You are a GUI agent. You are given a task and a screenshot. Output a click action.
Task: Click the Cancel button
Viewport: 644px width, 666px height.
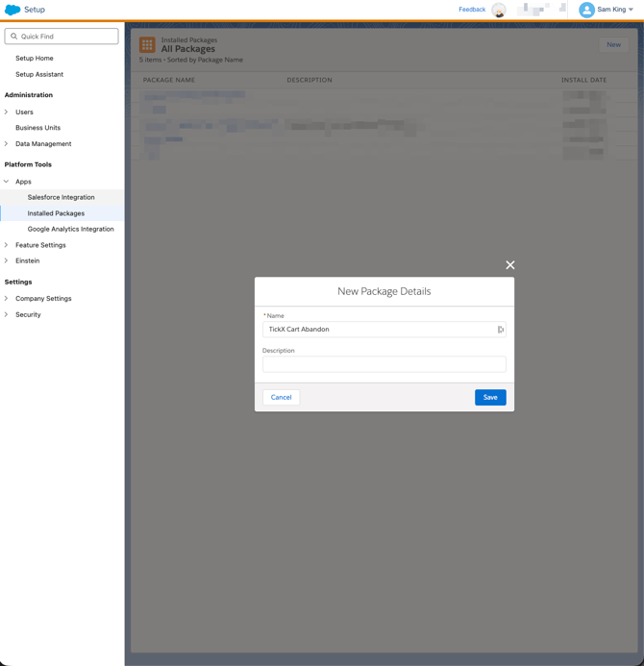pos(281,397)
